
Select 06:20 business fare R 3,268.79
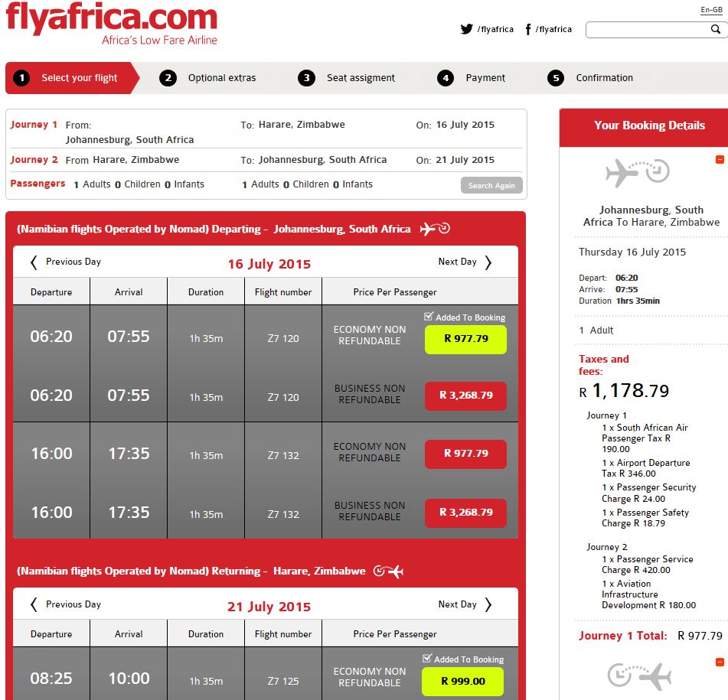[x=465, y=396]
